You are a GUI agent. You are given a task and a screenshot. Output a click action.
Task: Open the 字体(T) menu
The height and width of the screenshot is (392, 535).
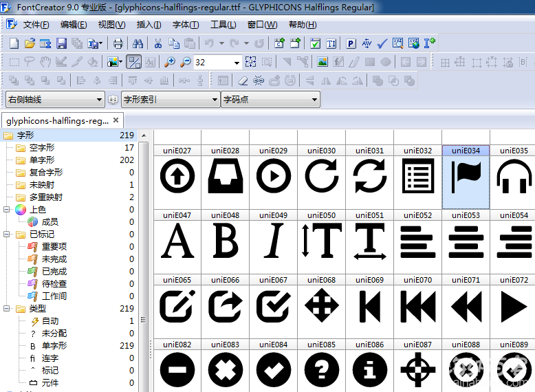click(185, 25)
